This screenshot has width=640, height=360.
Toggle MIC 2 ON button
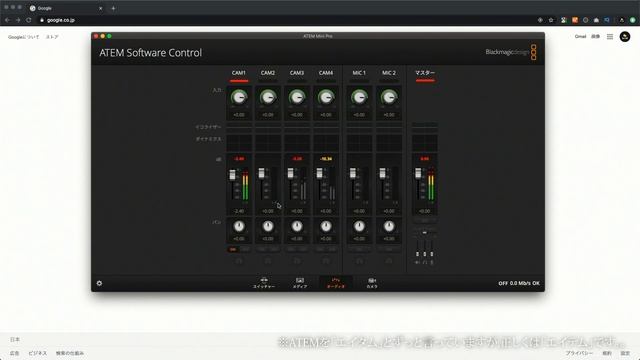coord(389,249)
